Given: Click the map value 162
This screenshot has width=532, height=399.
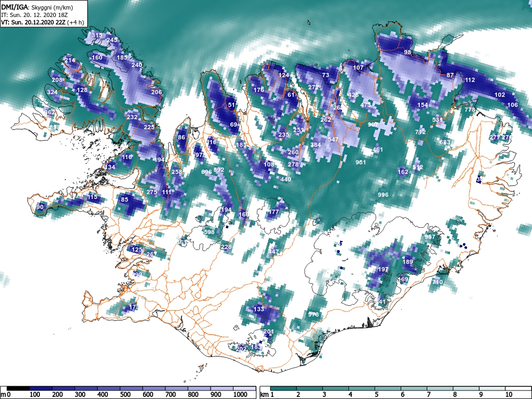Looking at the screenshot, I should [403, 172].
